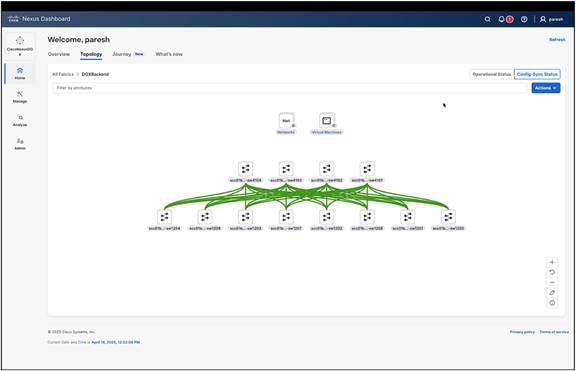Reset the topology zoom view
Screen dimensions: 576x371
tap(552, 273)
